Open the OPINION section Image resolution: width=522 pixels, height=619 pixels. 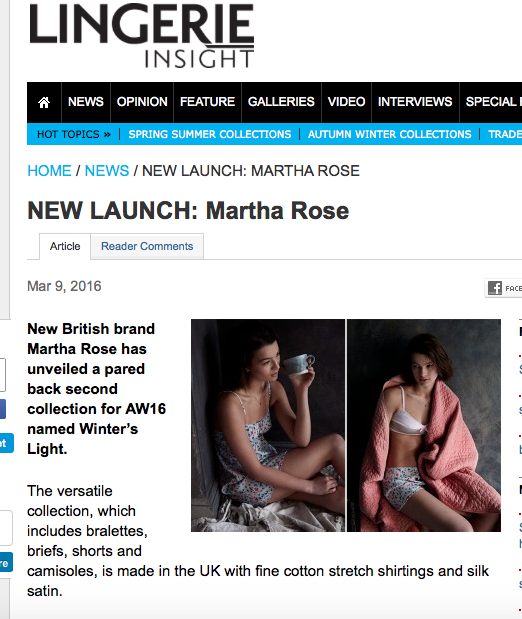pos(142,102)
